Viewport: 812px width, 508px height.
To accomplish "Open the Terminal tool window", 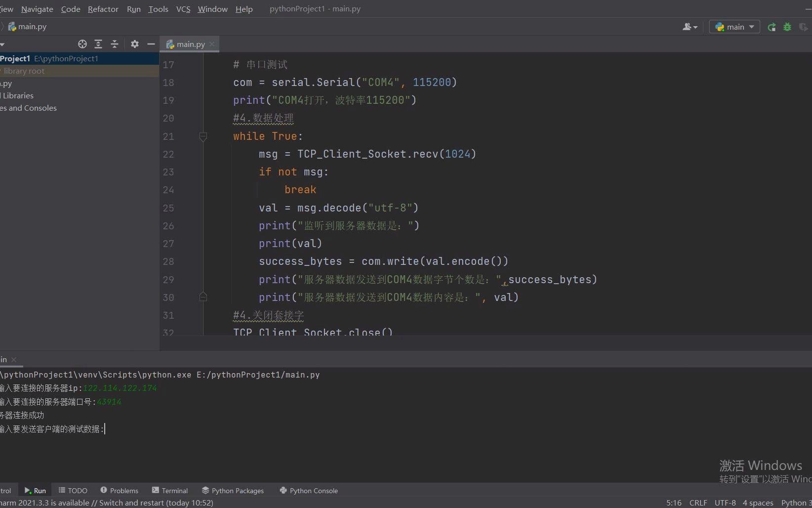I will tap(170, 491).
